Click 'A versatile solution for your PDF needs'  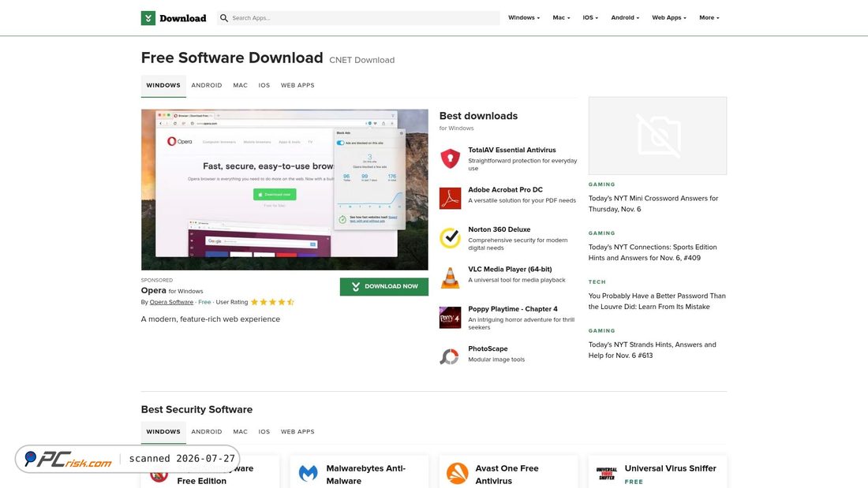(522, 201)
